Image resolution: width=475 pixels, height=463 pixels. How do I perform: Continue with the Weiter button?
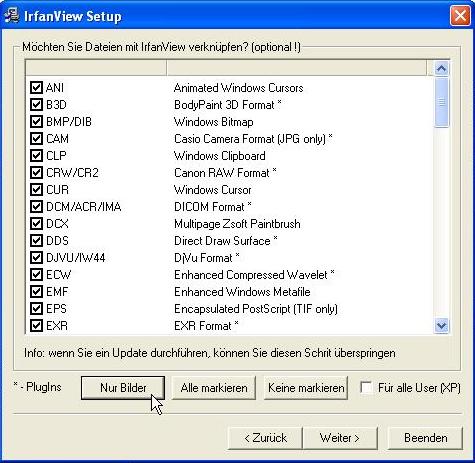click(x=340, y=438)
